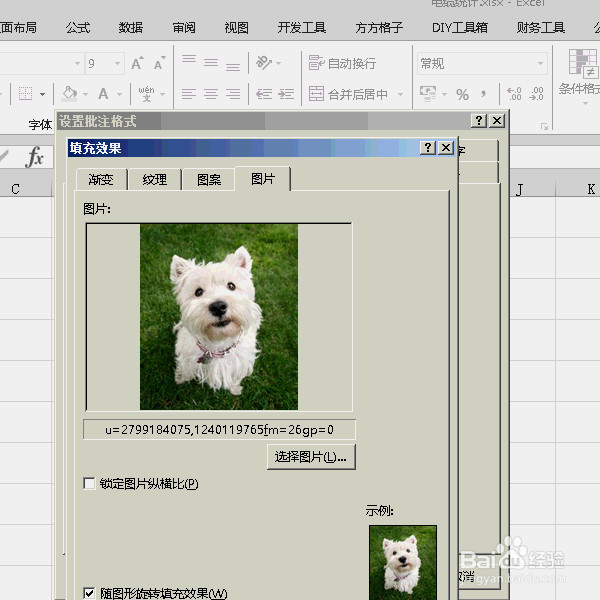Click the font color A icon
Viewport: 600px width, 600px height.
(x=103, y=94)
